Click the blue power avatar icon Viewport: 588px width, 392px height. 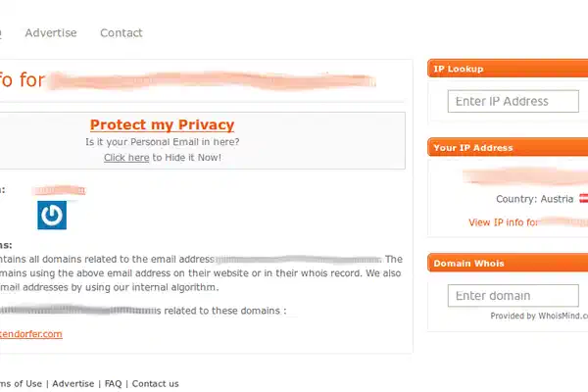tap(51, 215)
